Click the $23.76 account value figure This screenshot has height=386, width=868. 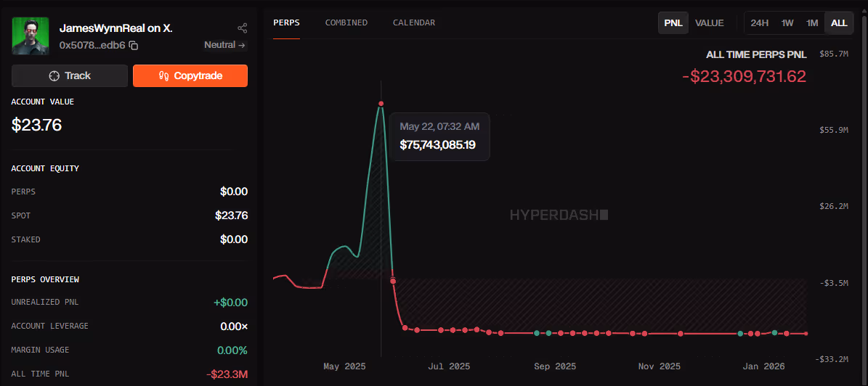pos(36,125)
